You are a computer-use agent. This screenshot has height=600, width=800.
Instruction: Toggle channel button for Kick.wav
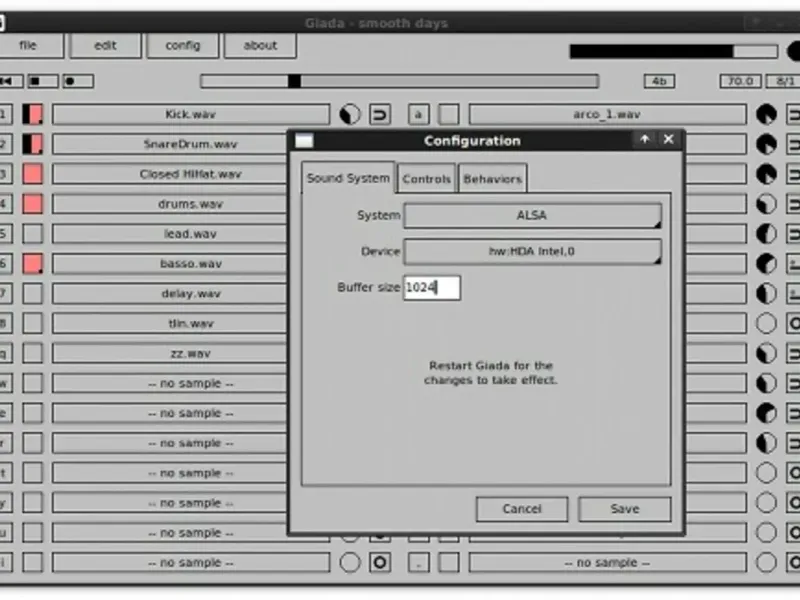pyautogui.click(x=33, y=114)
